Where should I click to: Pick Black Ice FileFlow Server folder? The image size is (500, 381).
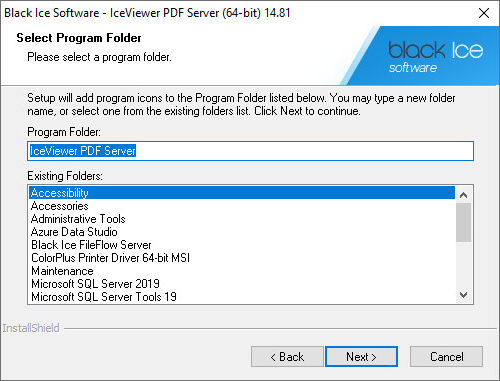(242, 245)
